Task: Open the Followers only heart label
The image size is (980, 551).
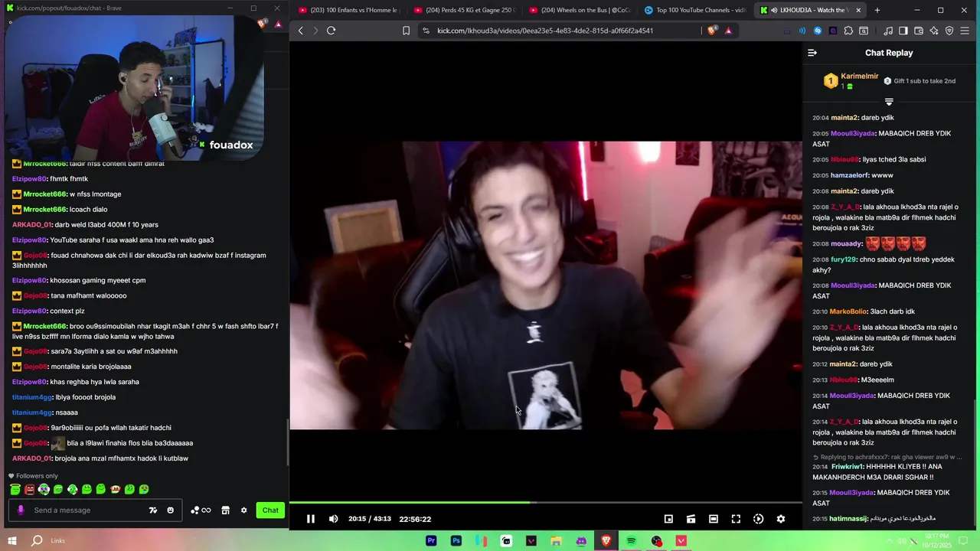Action: (32, 476)
